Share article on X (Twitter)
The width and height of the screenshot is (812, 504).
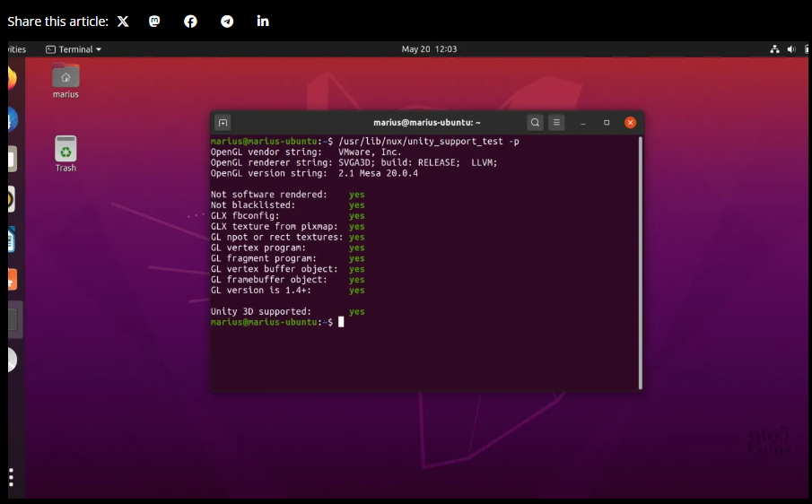(123, 22)
